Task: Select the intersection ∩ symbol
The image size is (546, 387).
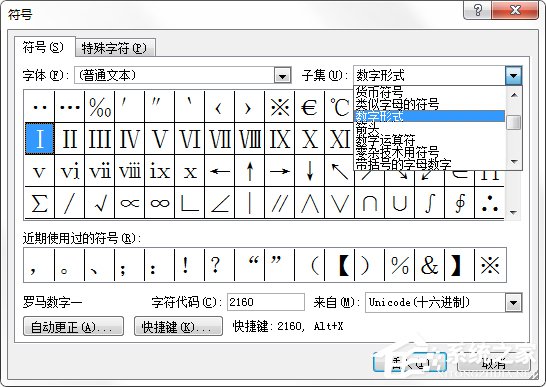Action: click(x=369, y=203)
